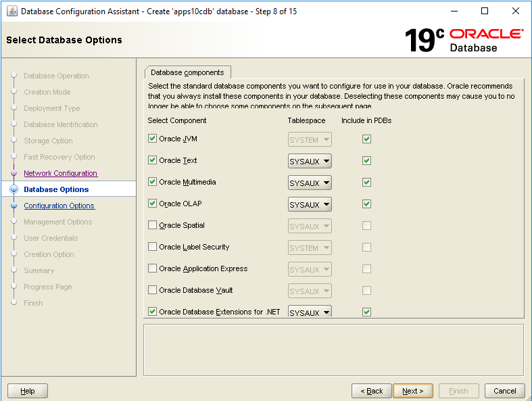The image size is (532, 401).
Task: Click Oracle Spatial SYSAUX tablespace dropdown
Action: point(310,226)
